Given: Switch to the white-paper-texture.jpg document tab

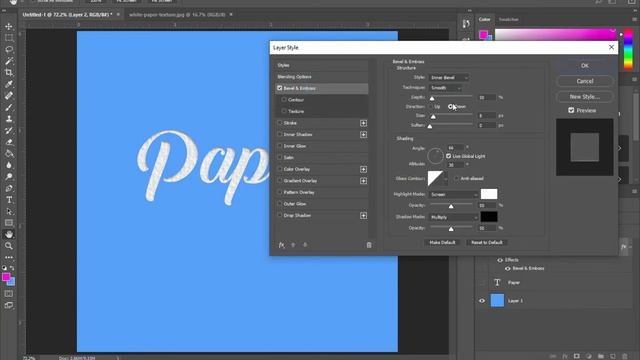Looking at the screenshot, I should 177,14.
